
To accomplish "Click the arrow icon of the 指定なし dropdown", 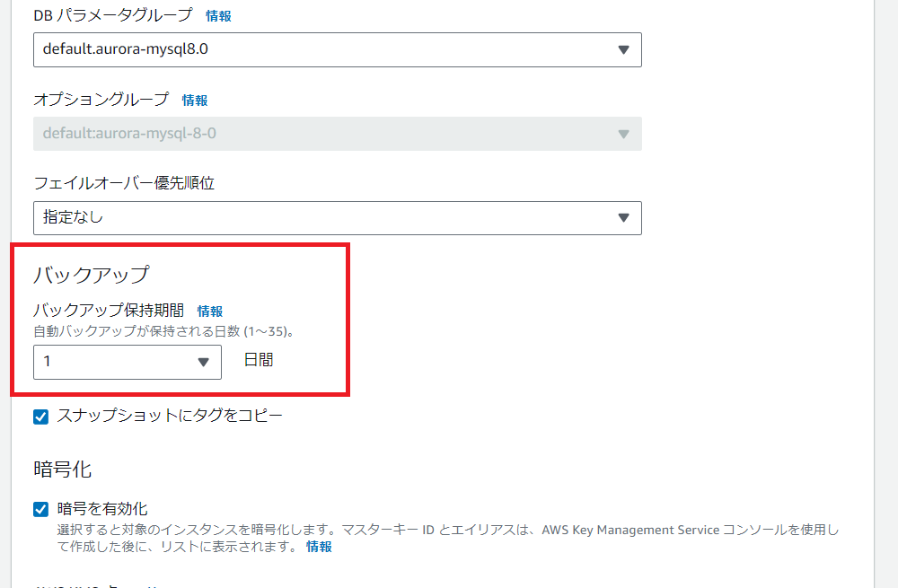I will click(624, 217).
